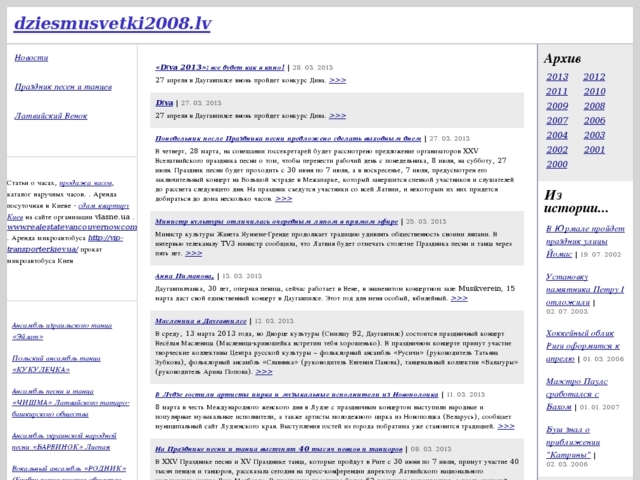Click >>> after the Musikverein summary
The image size is (640, 480).
459,298
